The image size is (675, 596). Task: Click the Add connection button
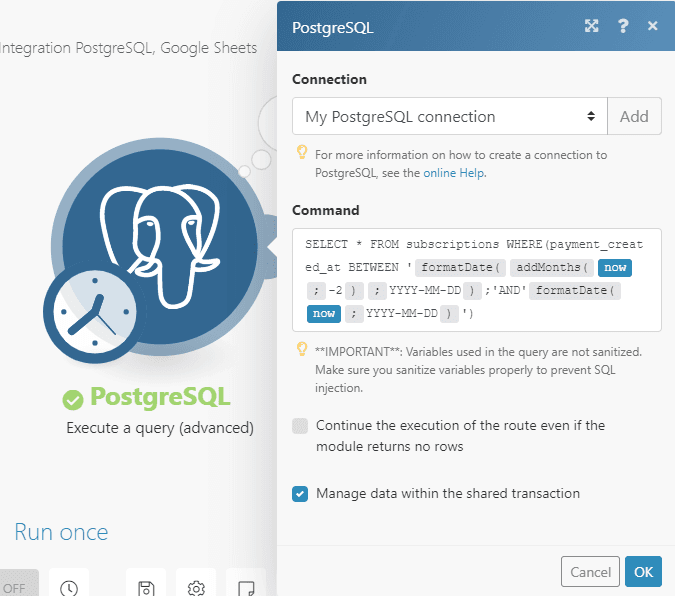pyautogui.click(x=634, y=116)
